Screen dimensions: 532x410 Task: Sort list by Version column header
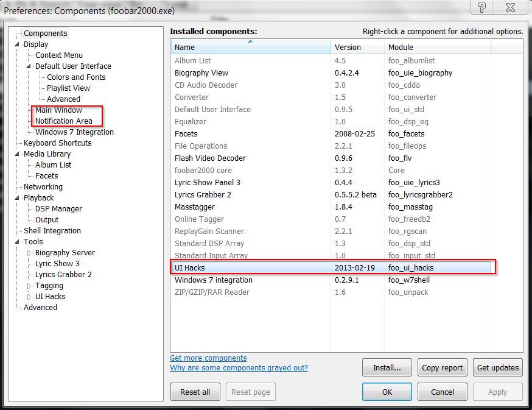357,47
